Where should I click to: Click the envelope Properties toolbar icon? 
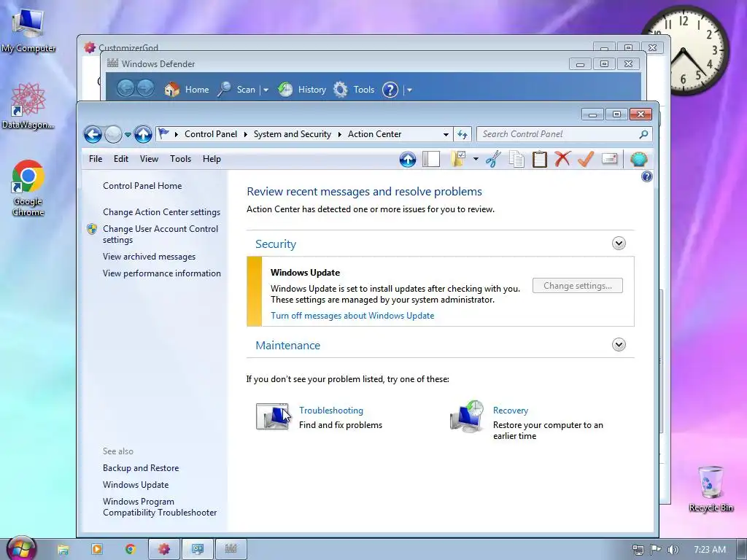609,158
